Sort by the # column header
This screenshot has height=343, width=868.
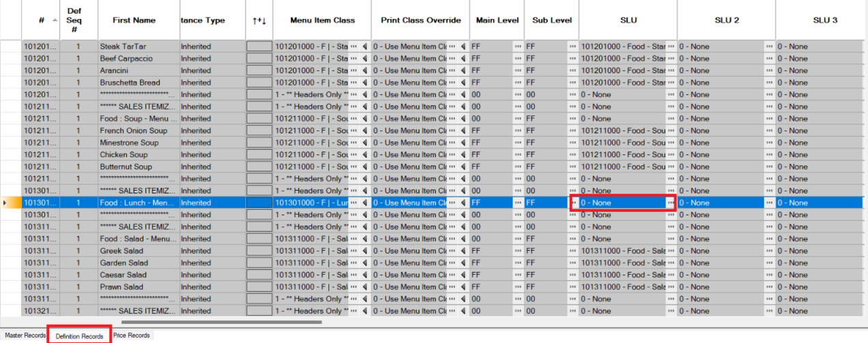coord(41,20)
